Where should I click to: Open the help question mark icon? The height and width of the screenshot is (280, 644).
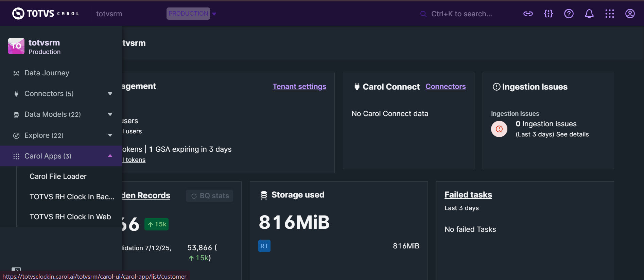pos(569,14)
